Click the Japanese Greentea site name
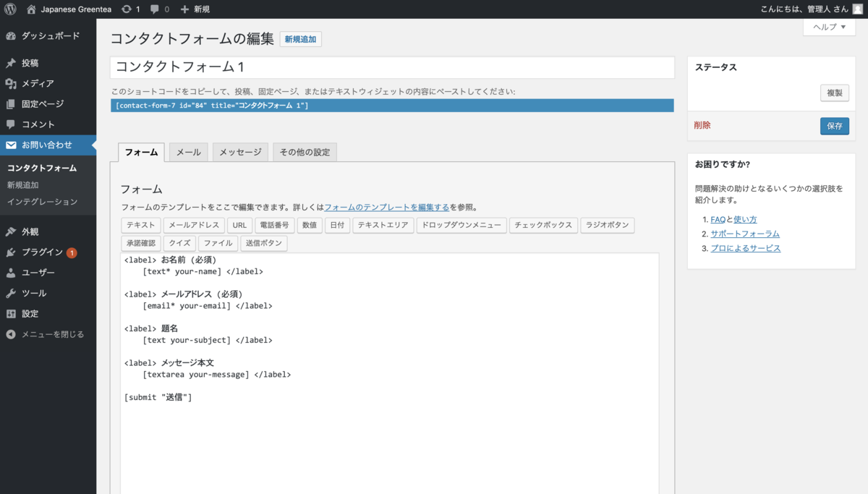Image resolution: width=868 pixels, height=494 pixels. [x=77, y=9]
